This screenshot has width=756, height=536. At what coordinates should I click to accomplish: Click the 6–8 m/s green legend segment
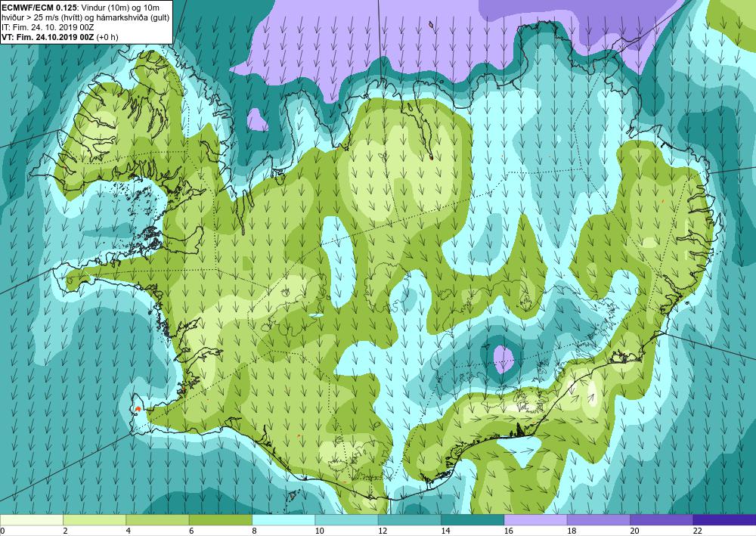click(x=220, y=519)
